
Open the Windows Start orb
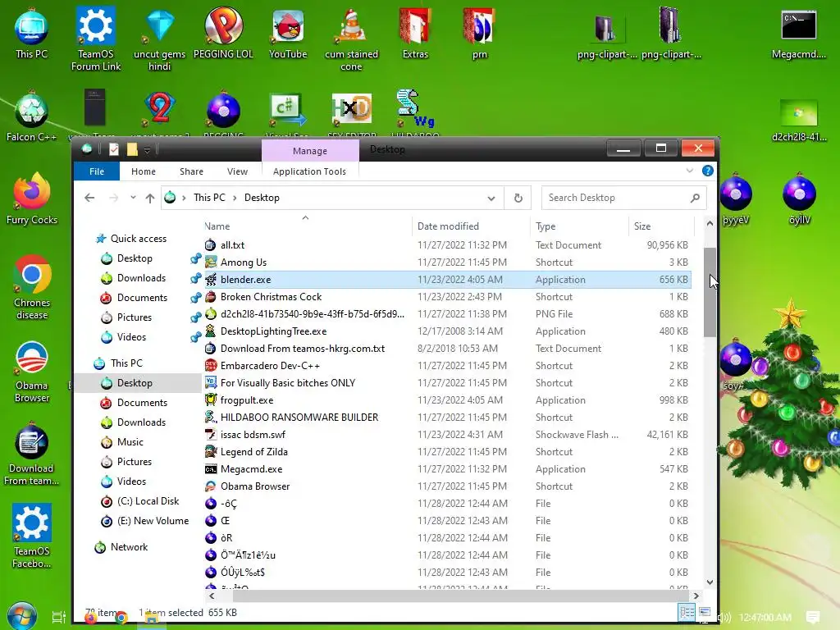click(22, 616)
